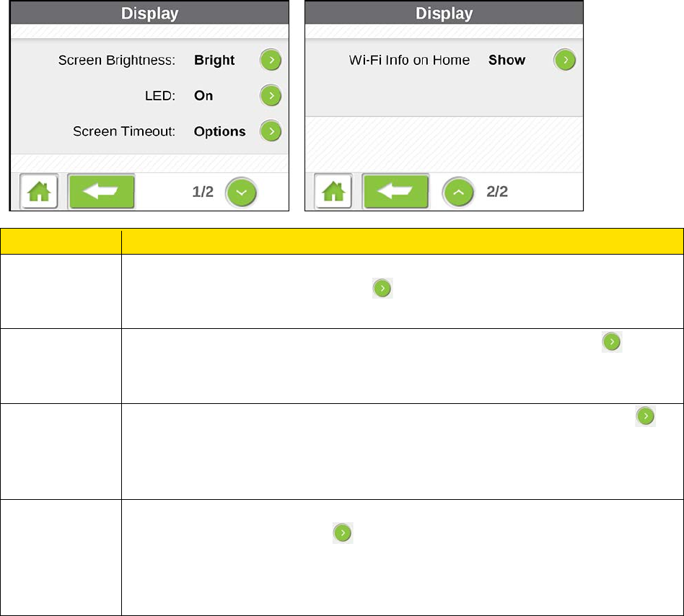Click the Display title on left screen
The width and height of the screenshot is (684, 616).
point(149,14)
